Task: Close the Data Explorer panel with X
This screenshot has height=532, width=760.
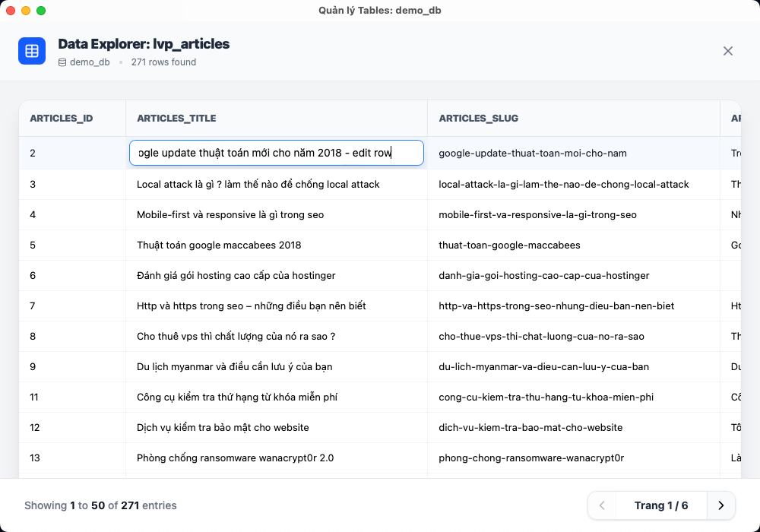Action: 727,51
